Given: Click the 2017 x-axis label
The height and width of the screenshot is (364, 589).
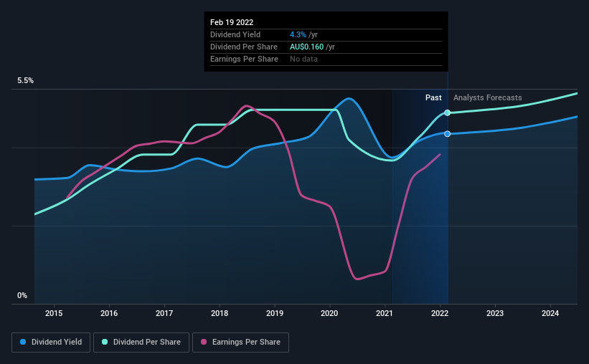Looking at the screenshot, I should 164,313.
